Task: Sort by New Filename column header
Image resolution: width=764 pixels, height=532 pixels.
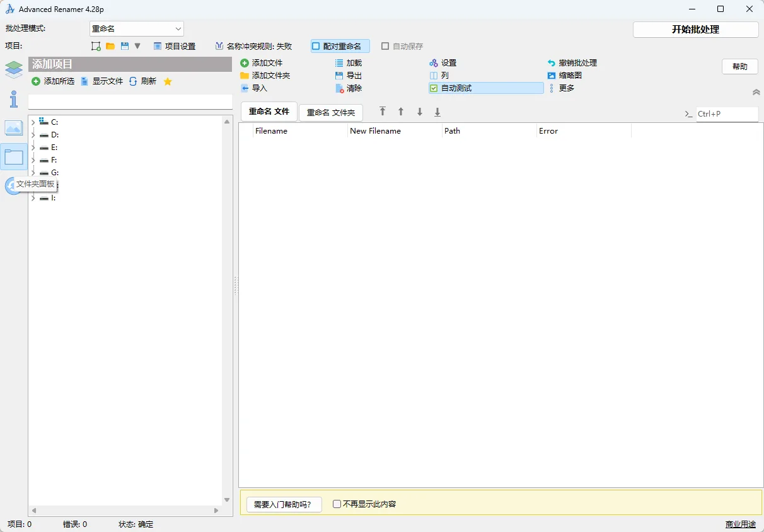Action: [395, 131]
